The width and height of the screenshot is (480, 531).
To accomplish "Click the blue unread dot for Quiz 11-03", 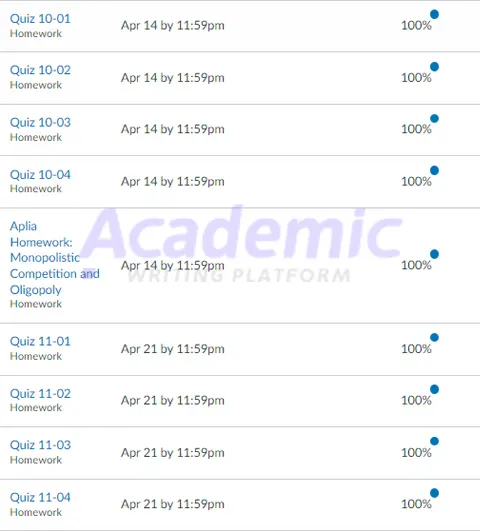I will tap(435, 441).
